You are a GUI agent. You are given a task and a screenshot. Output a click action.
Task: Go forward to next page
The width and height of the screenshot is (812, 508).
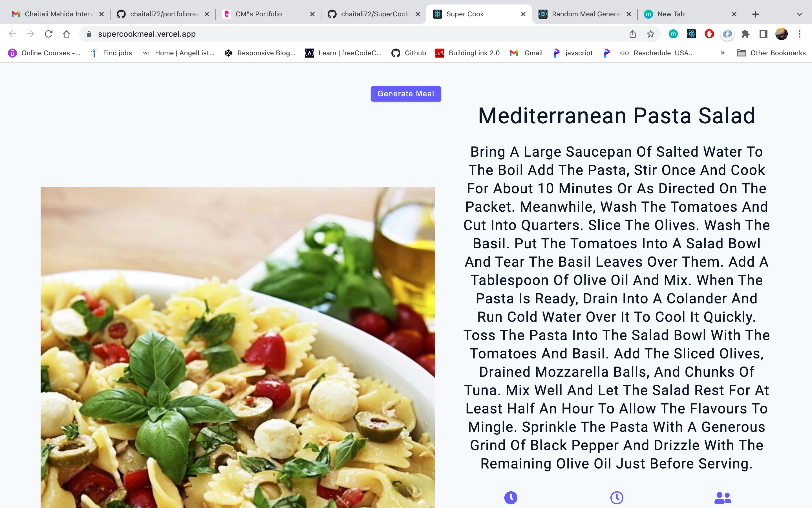click(30, 34)
